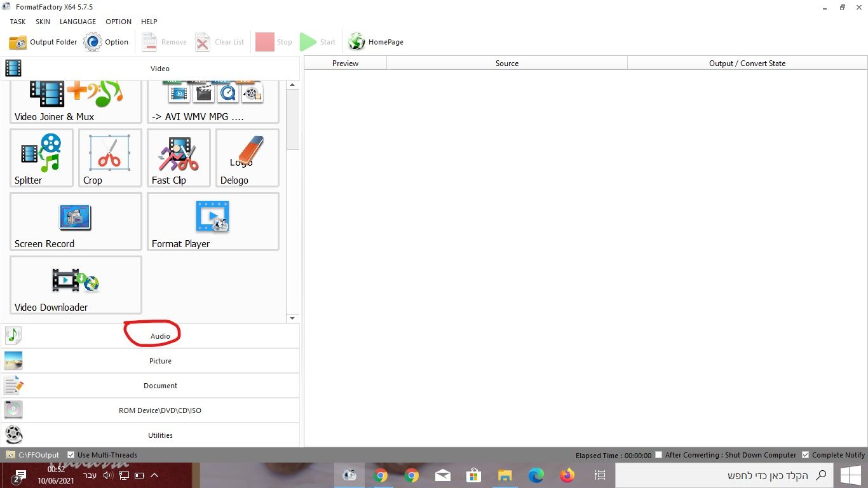Click the Source column header
Screen dimensions: 868x488
[x=507, y=64]
